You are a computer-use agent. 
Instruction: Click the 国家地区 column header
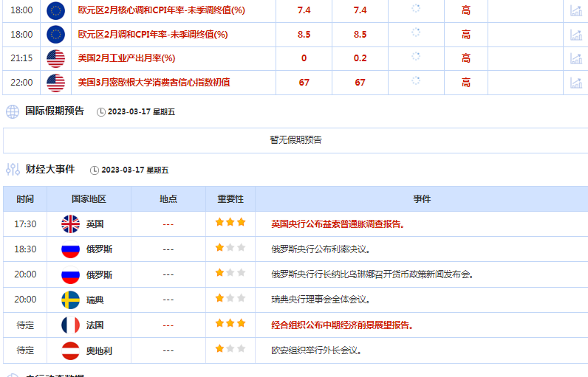point(89,199)
